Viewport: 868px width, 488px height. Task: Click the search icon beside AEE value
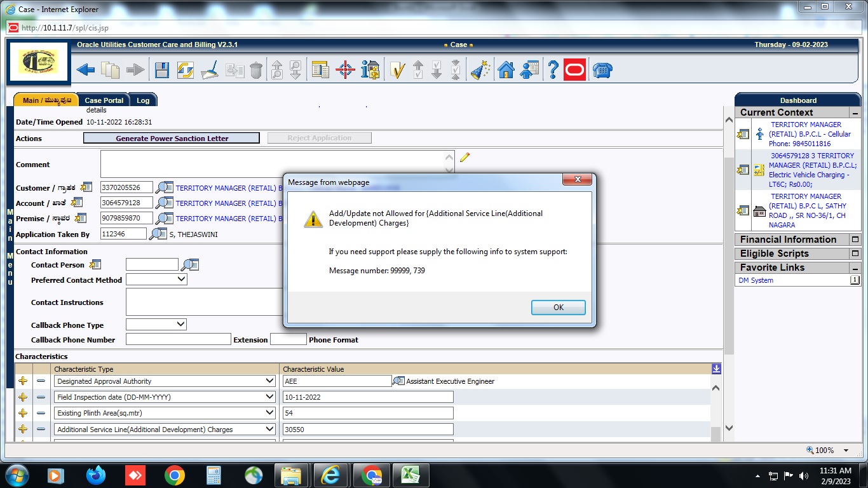pyautogui.click(x=398, y=381)
